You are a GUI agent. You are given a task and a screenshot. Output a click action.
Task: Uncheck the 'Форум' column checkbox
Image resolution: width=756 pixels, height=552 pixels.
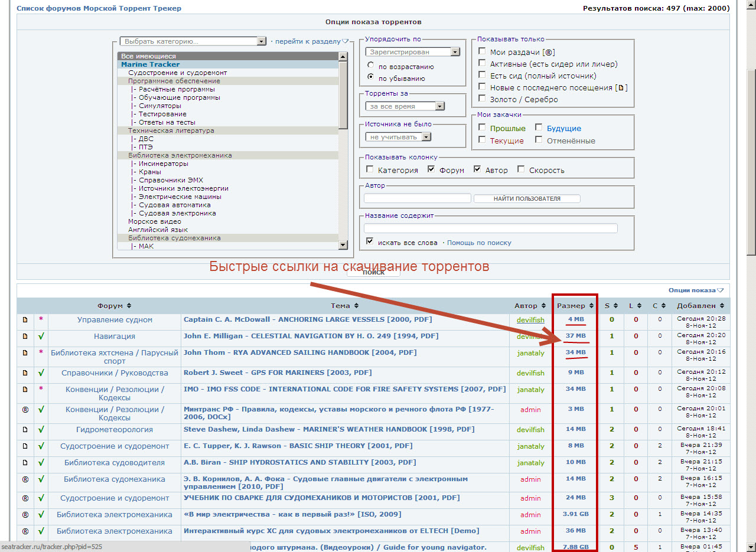[x=432, y=169]
